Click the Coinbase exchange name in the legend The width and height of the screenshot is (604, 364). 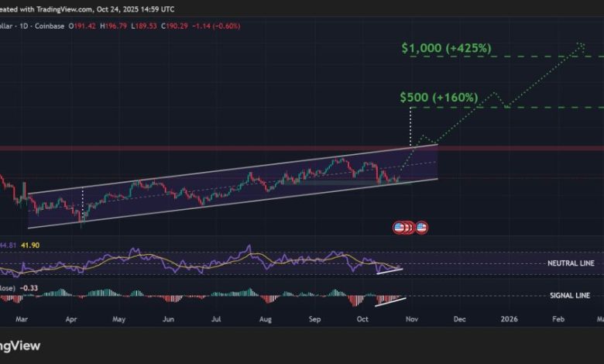click(53, 26)
